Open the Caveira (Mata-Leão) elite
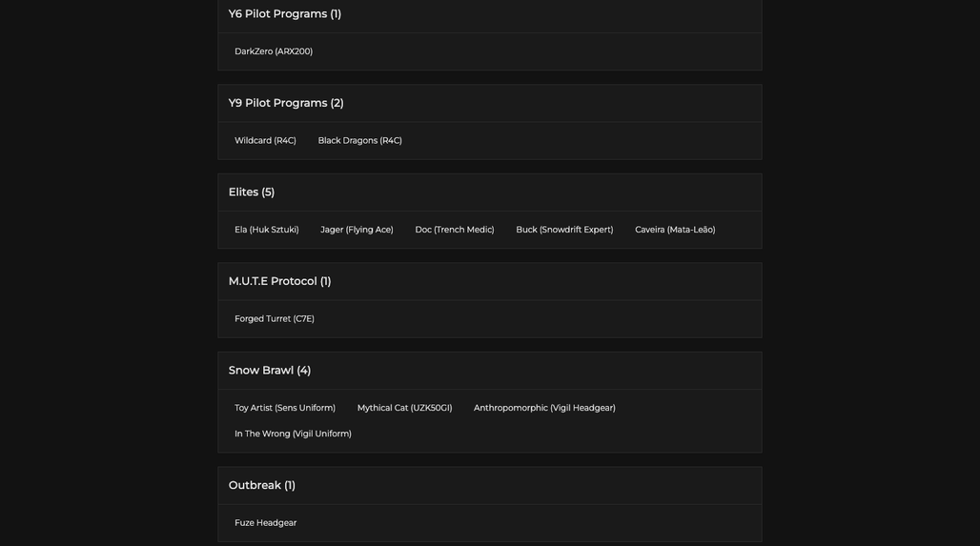This screenshot has width=980, height=546. (675, 230)
